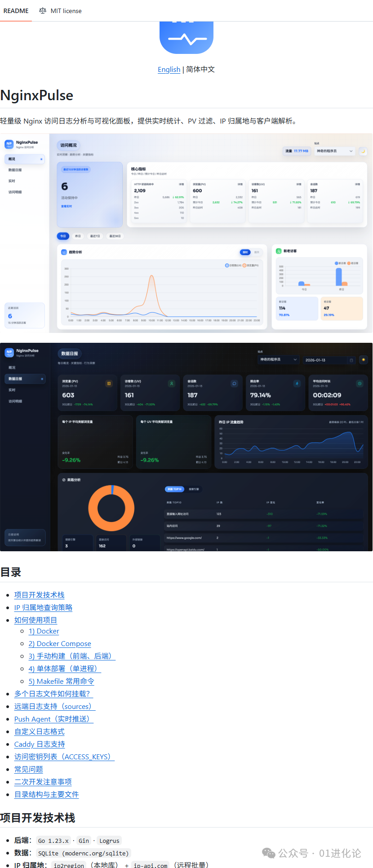
Task: Toggle 访客数(UV) legend in trend chart
Action: [x=233, y=266]
